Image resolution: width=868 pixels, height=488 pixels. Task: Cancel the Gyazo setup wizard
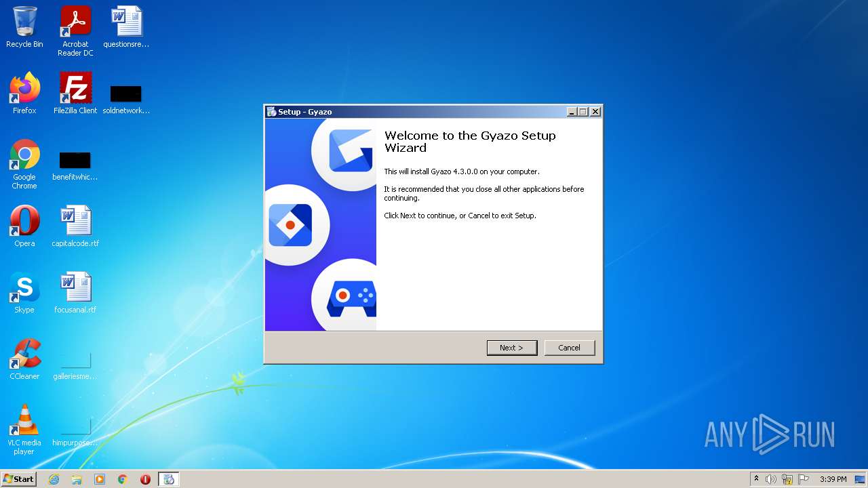click(569, 348)
